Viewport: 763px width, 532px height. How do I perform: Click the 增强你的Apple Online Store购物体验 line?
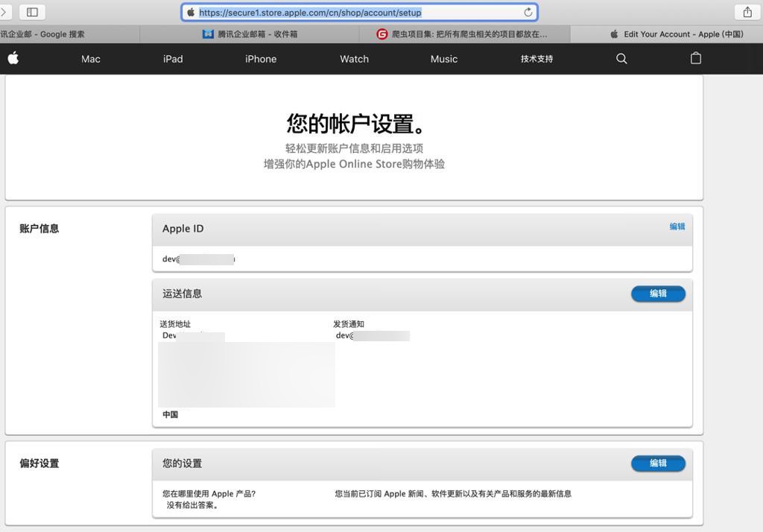coord(354,164)
